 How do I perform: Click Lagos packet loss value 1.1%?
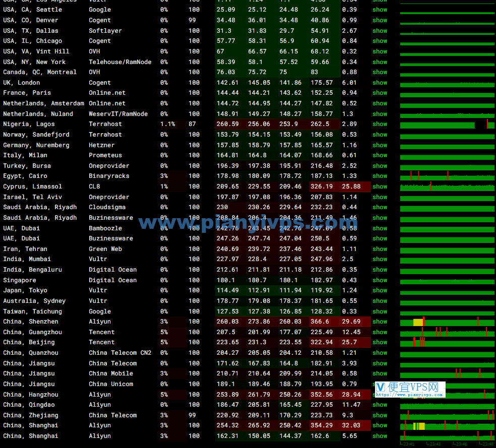(x=168, y=124)
